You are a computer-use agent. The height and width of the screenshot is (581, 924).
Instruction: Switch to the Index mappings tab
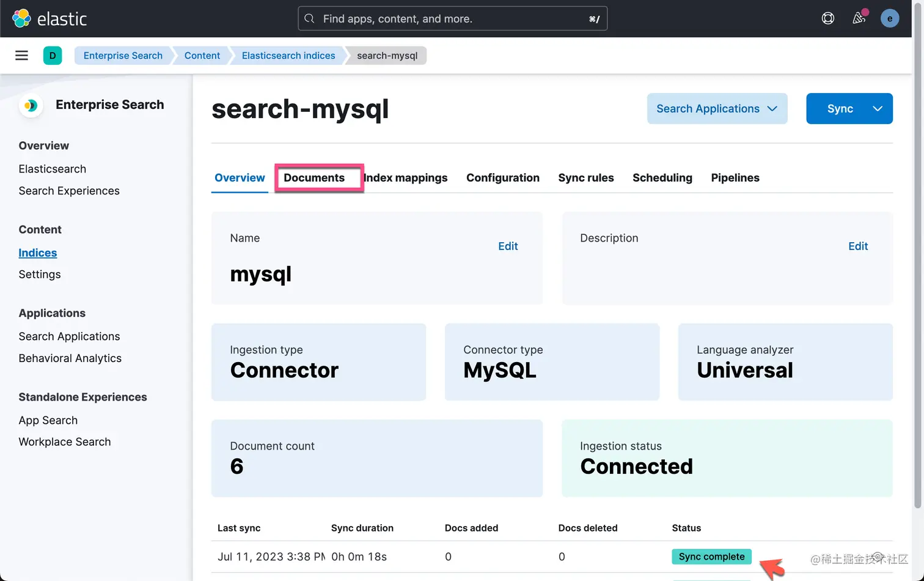pyautogui.click(x=406, y=178)
